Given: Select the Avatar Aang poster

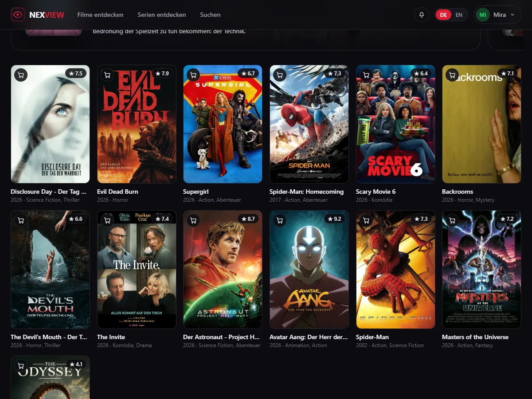Looking at the screenshot, I should pyautogui.click(x=309, y=270).
